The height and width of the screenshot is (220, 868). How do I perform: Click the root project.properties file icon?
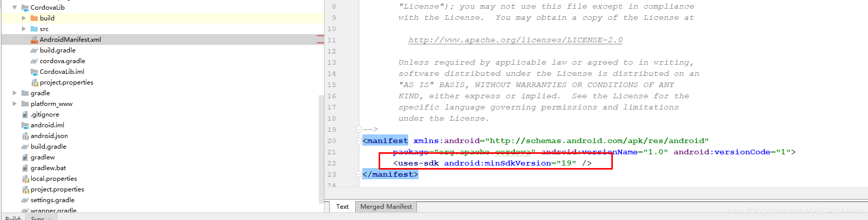point(25,189)
